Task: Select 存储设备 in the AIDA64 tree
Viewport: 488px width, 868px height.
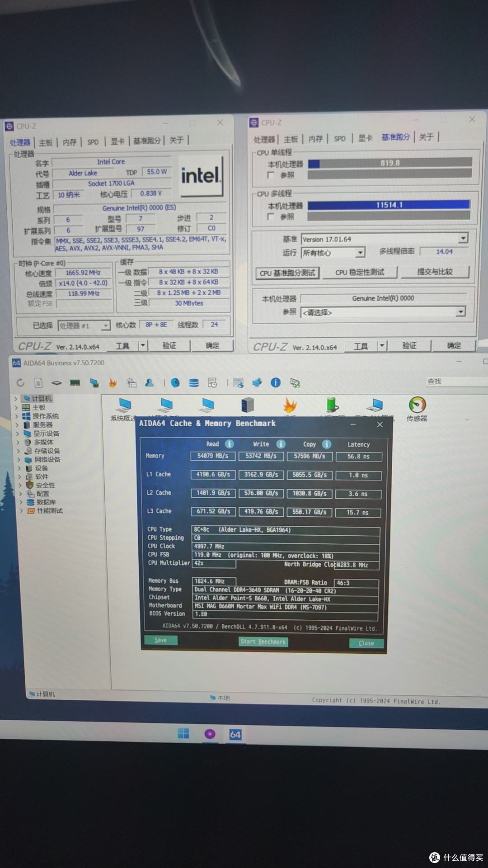Action: pyautogui.click(x=47, y=451)
